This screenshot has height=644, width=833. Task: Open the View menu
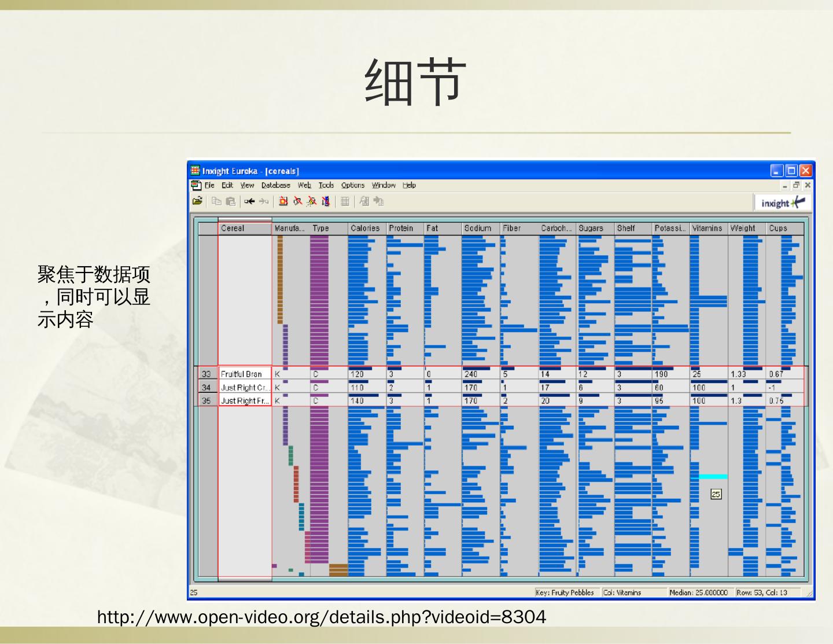tap(248, 185)
